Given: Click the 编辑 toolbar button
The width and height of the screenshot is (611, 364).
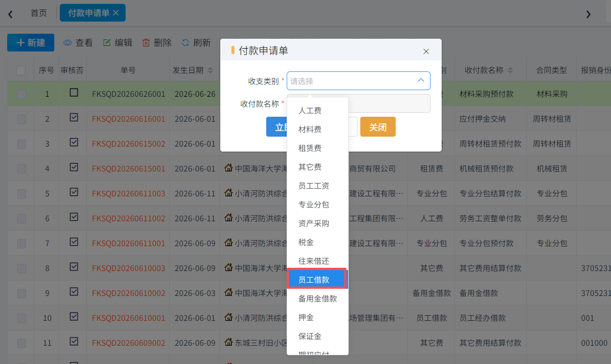Looking at the screenshot, I should point(118,43).
